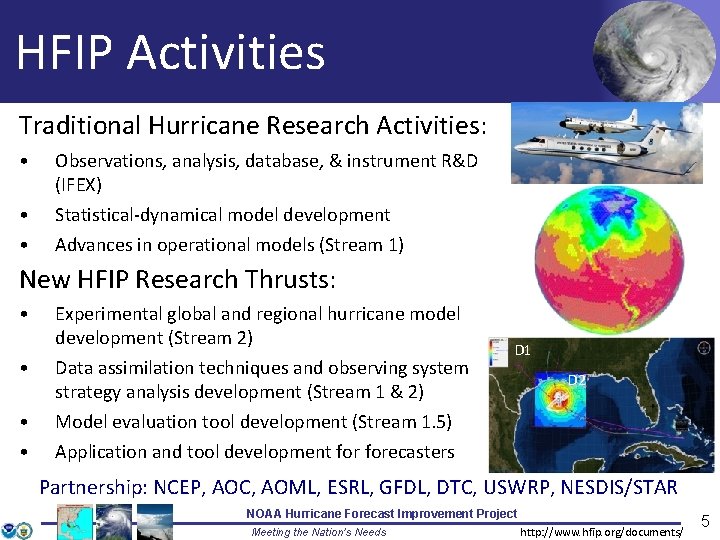Click 'Advances in operational models (Stream 1)' bullet
720x540 pixels.
tap(229, 245)
